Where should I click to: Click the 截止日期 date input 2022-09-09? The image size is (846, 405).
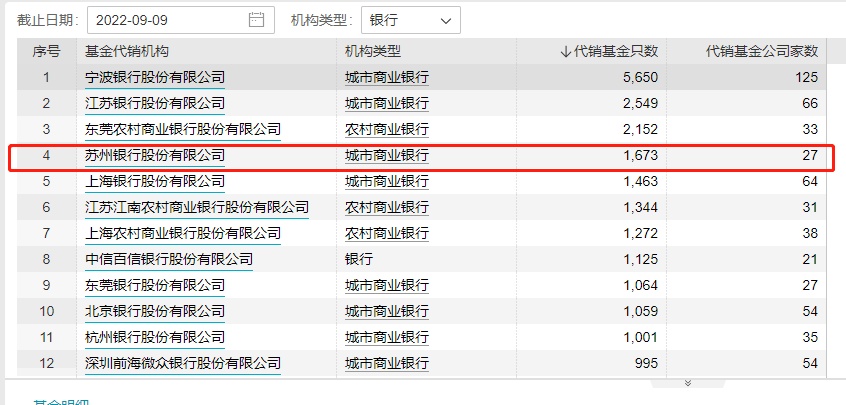pyautogui.click(x=181, y=20)
